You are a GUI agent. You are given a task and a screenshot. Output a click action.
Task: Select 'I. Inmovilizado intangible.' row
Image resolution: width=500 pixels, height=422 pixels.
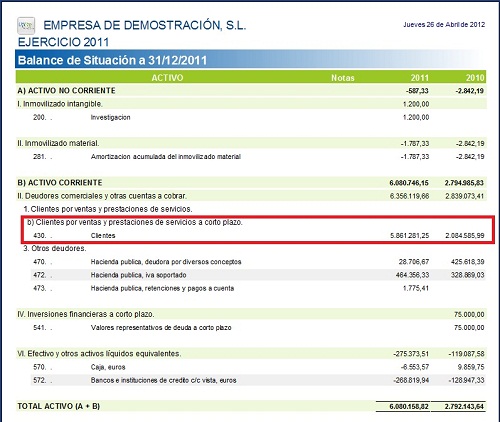click(251, 104)
